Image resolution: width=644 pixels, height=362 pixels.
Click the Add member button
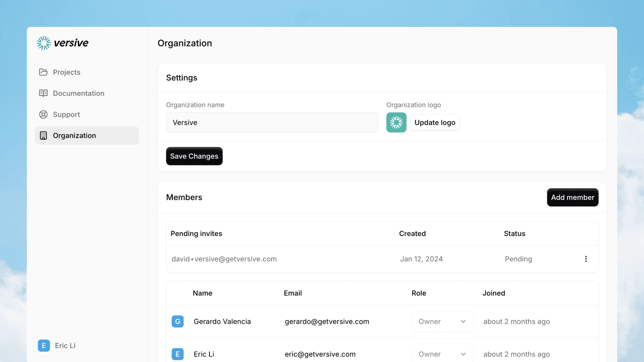click(572, 197)
